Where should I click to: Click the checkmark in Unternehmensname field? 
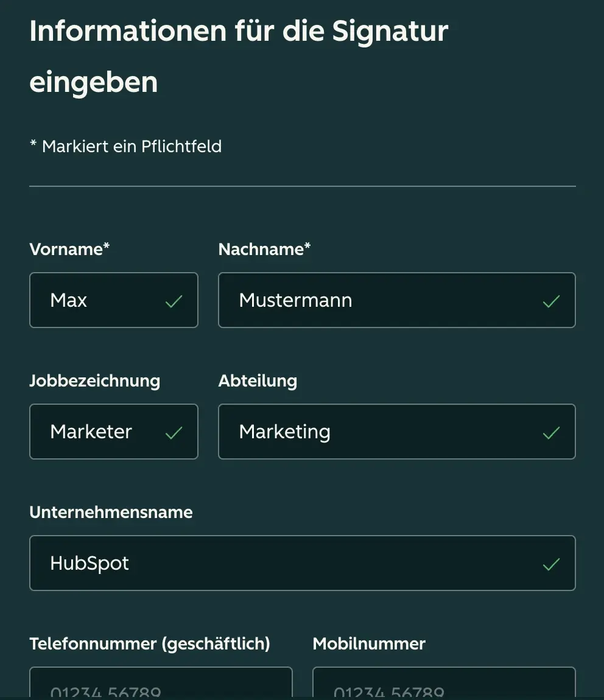click(551, 564)
